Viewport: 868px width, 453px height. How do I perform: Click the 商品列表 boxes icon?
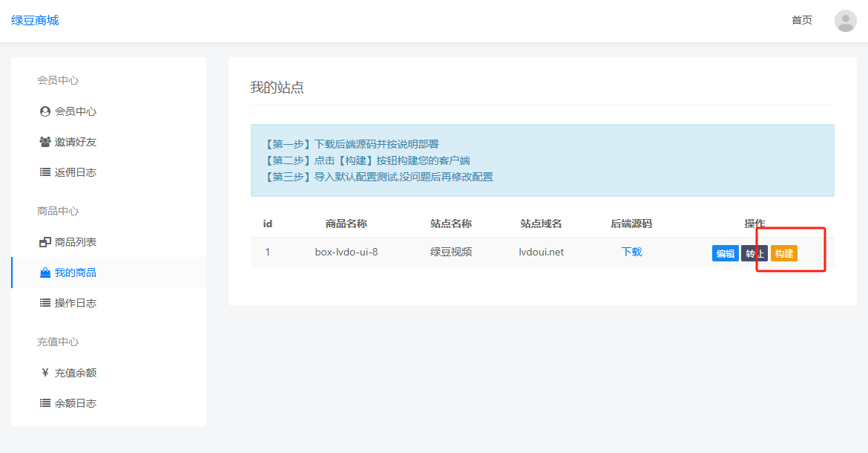coord(44,241)
